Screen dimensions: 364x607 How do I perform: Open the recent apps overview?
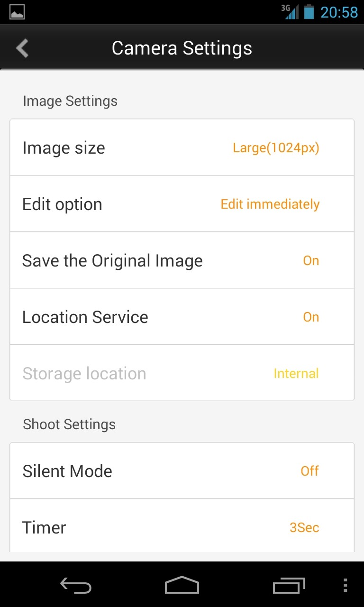coord(289,586)
